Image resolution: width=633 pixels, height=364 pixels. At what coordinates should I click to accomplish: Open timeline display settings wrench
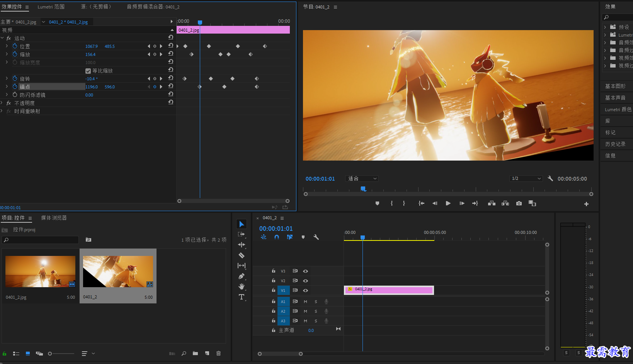coord(316,237)
